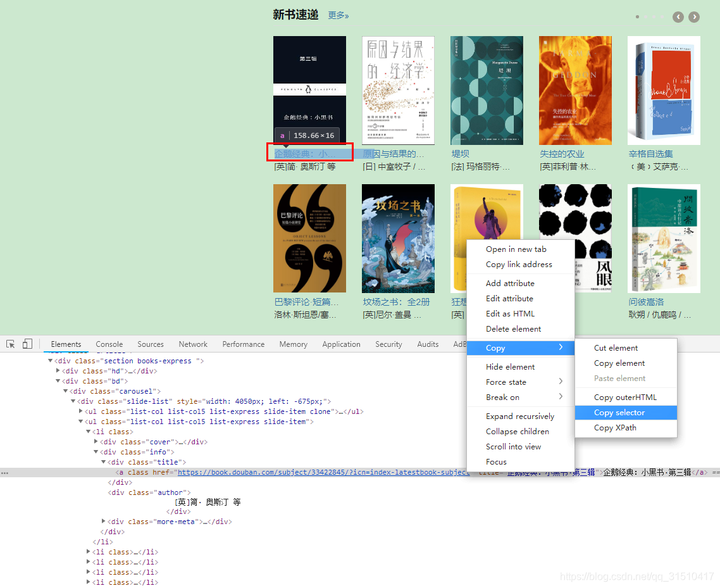Open the Memory tab
This screenshot has width=720, height=588.
pos(294,344)
